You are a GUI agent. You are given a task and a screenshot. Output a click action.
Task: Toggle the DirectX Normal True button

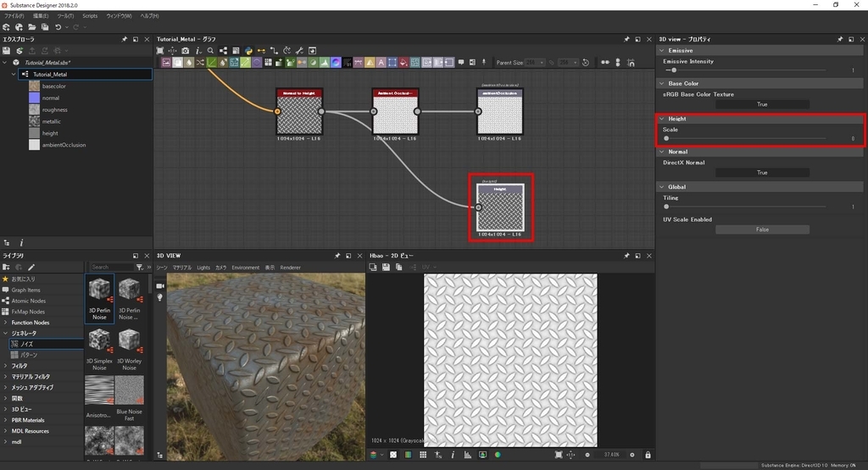[761, 172]
